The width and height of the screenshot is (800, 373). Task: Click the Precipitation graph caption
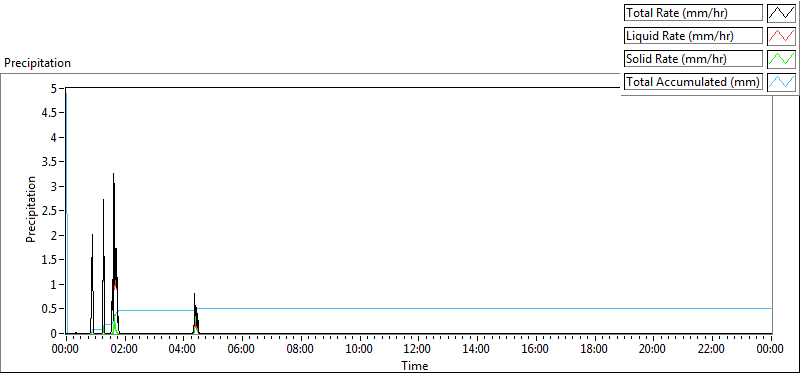coord(37,63)
